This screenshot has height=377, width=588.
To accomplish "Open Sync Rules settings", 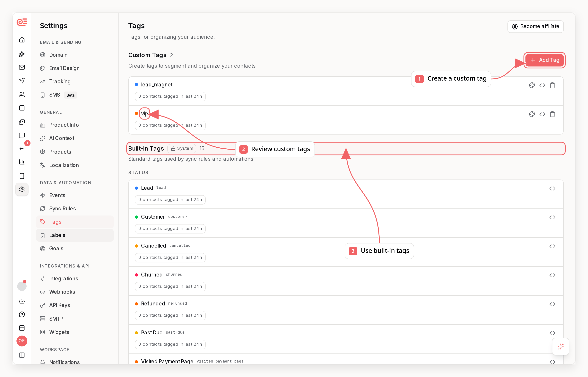I will tap(75, 208).
